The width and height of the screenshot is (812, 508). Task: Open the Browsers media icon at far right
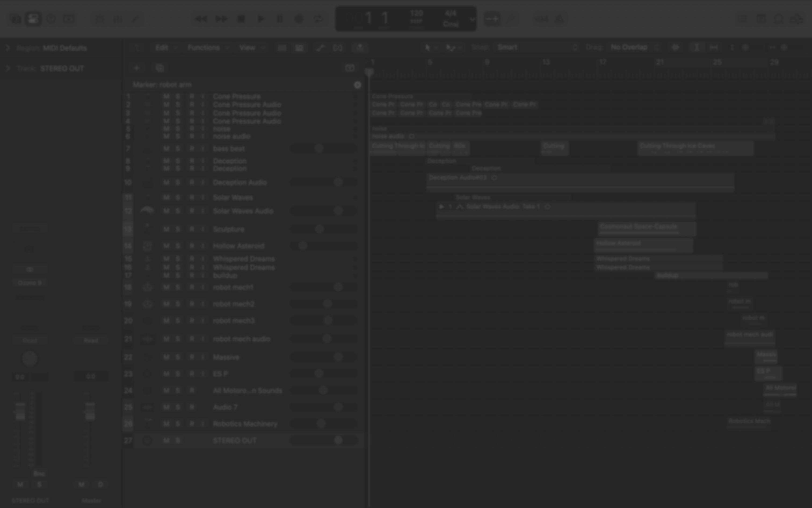pos(797,19)
